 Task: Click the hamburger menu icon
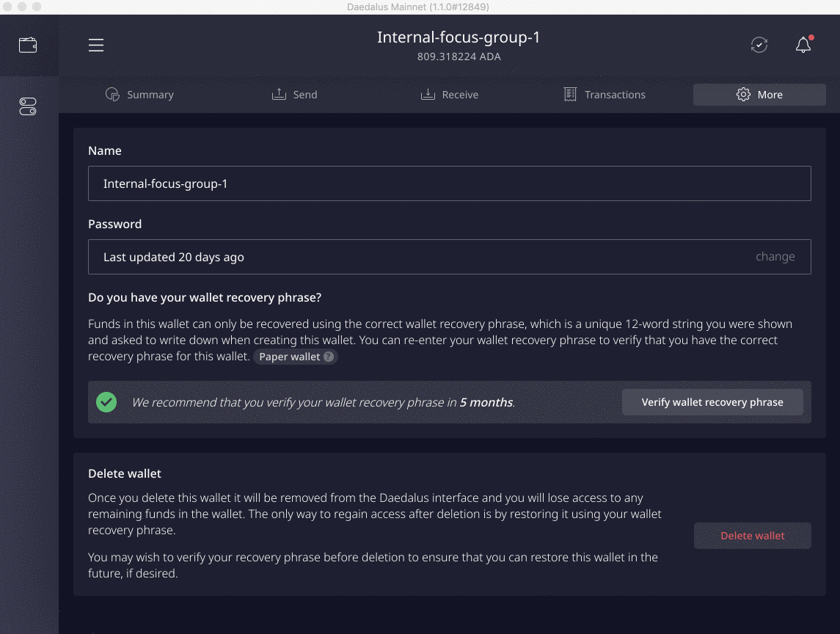pos(96,45)
